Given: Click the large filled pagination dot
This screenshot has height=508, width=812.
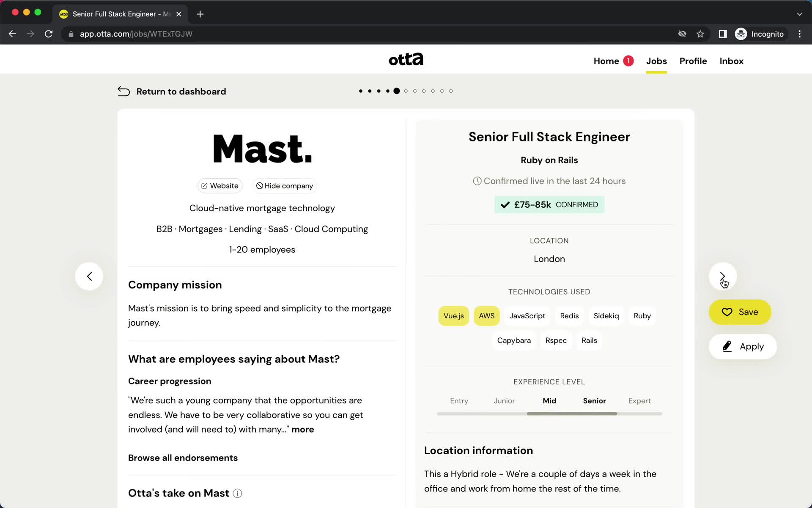Looking at the screenshot, I should click(x=396, y=91).
